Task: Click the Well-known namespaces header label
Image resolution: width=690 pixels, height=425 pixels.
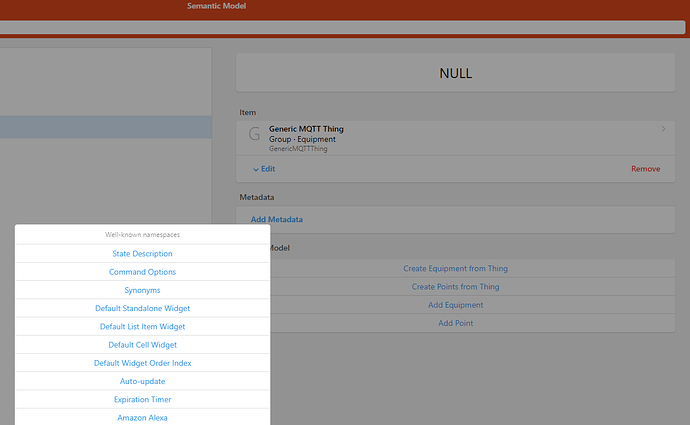Action: [142, 234]
